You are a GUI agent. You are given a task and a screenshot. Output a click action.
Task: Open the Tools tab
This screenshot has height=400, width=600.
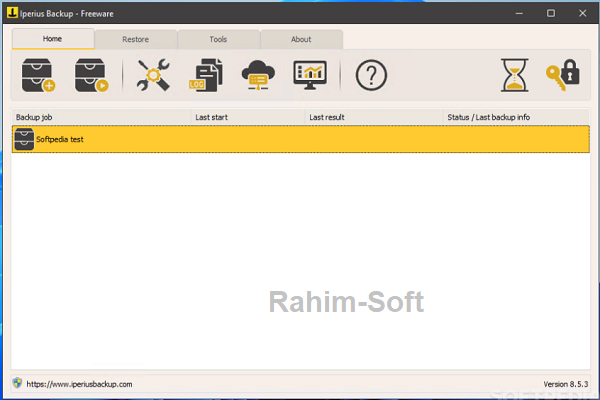click(218, 39)
